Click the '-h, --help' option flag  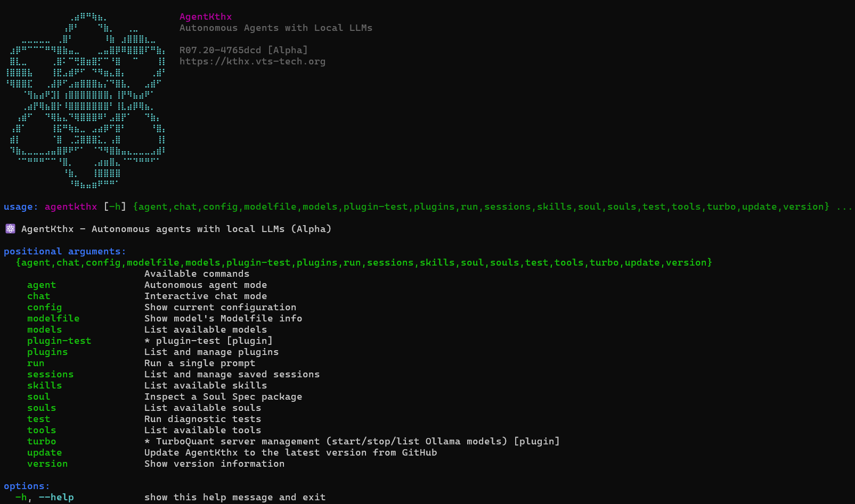tap(44, 497)
